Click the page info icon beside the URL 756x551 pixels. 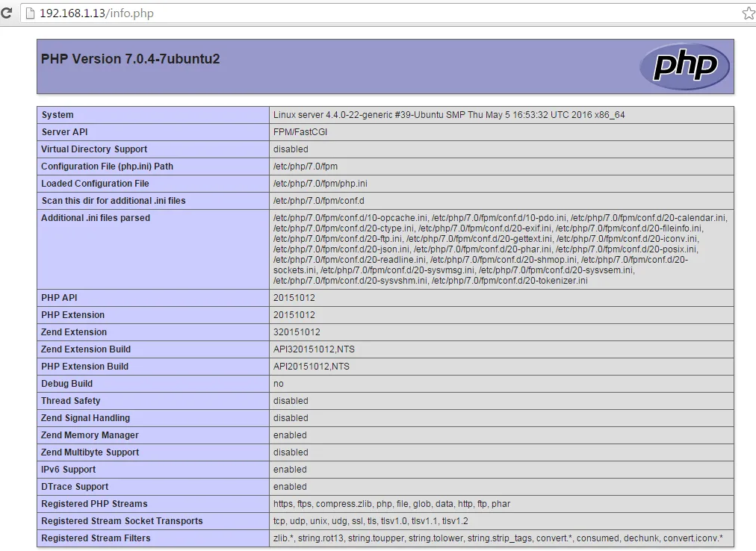(x=29, y=13)
